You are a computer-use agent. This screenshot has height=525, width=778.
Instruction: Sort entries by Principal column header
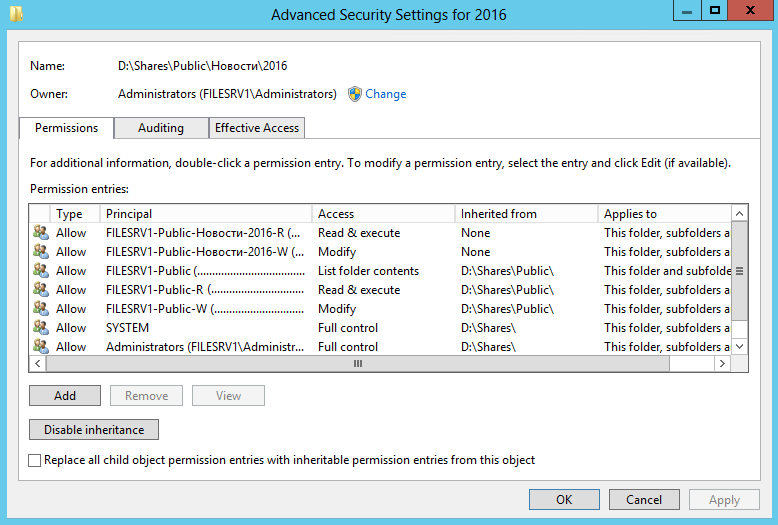pos(206,214)
